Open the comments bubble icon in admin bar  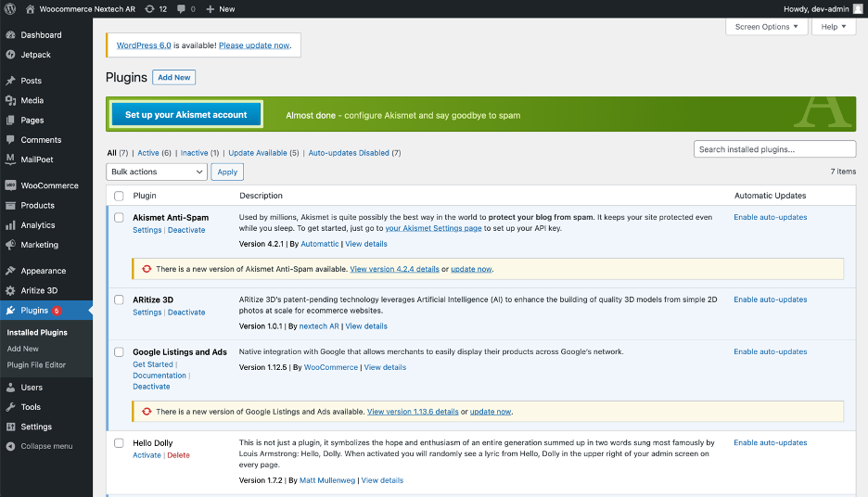click(181, 9)
